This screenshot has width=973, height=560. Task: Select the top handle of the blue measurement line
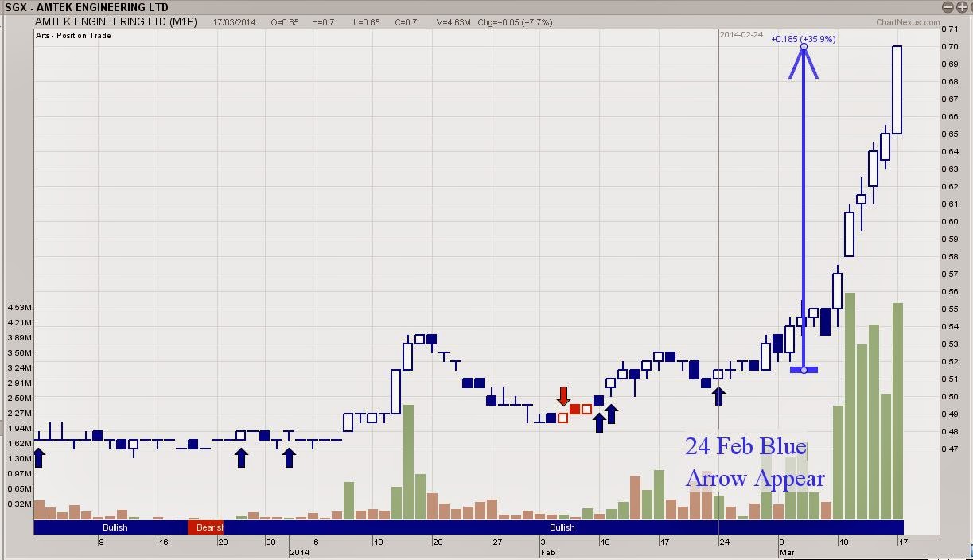tap(804, 47)
